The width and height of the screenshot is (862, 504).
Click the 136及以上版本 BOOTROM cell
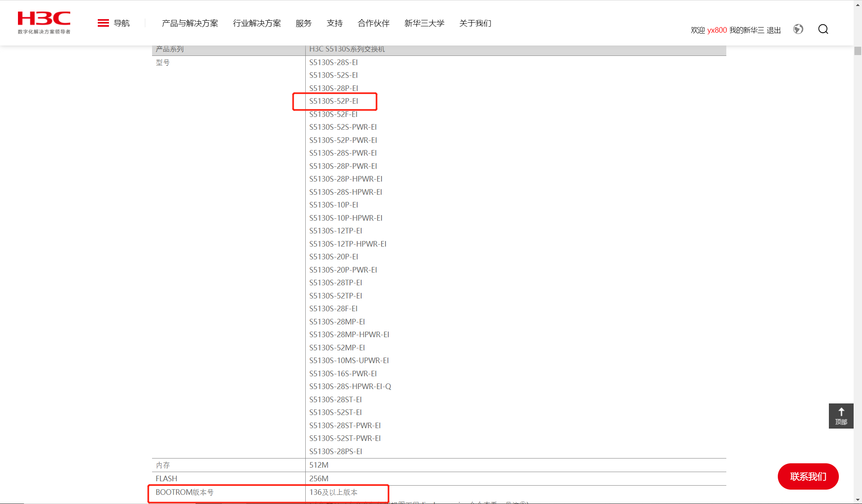[333, 492]
